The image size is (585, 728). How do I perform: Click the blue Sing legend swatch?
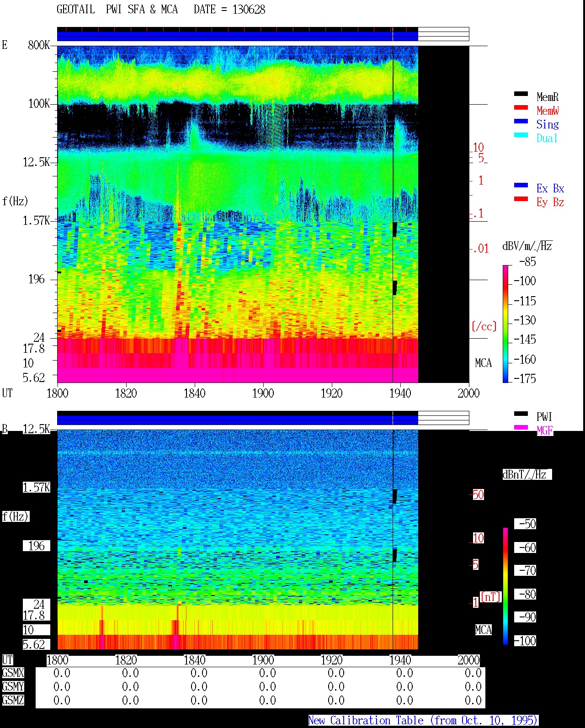click(521, 121)
